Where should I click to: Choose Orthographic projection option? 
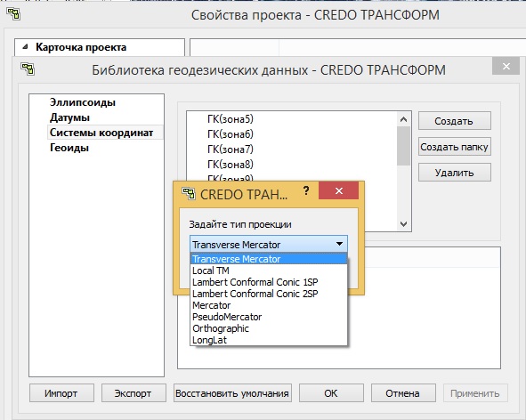pyautogui.click(x=269, y=328)
